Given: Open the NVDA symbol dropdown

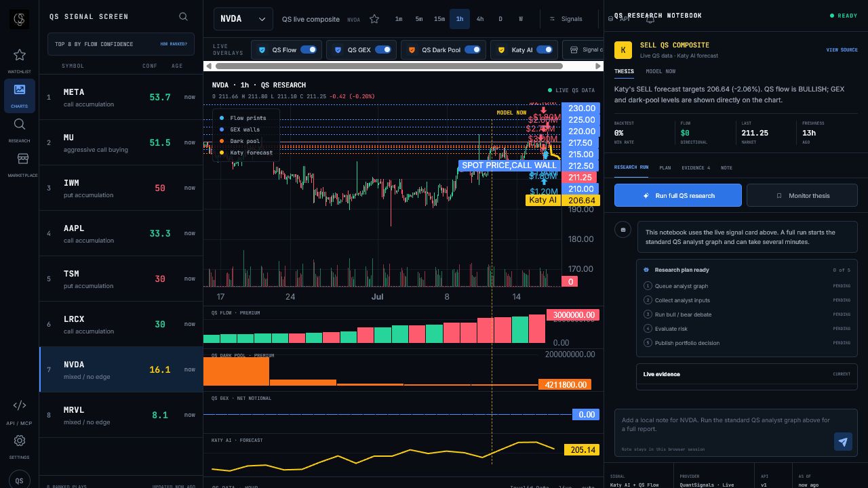Looking at the screenshot, I should (x=243, y=19).
